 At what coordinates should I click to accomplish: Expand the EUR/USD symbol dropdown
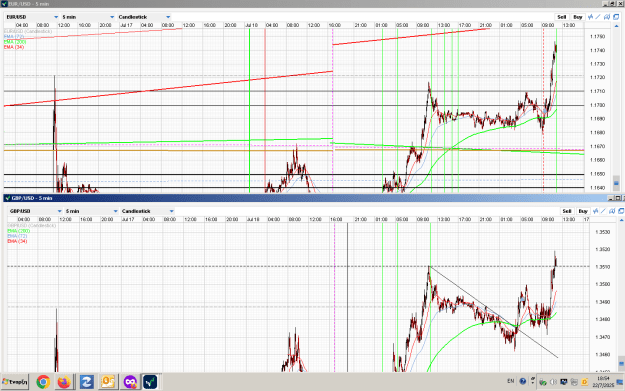click(56, 17)
